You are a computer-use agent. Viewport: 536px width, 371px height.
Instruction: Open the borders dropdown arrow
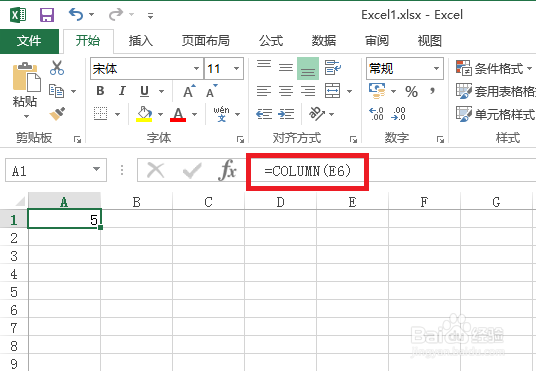[x=117, y=114]
